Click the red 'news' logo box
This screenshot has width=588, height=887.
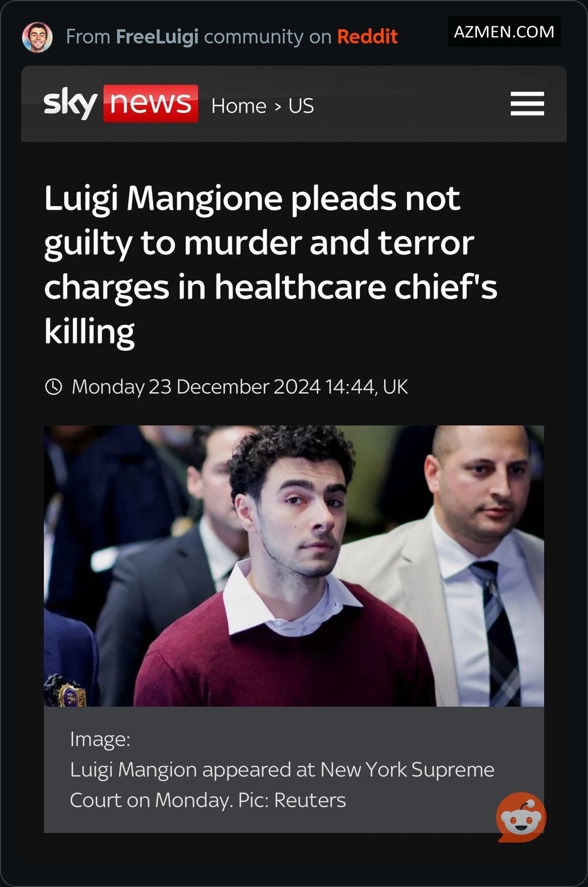151,104
